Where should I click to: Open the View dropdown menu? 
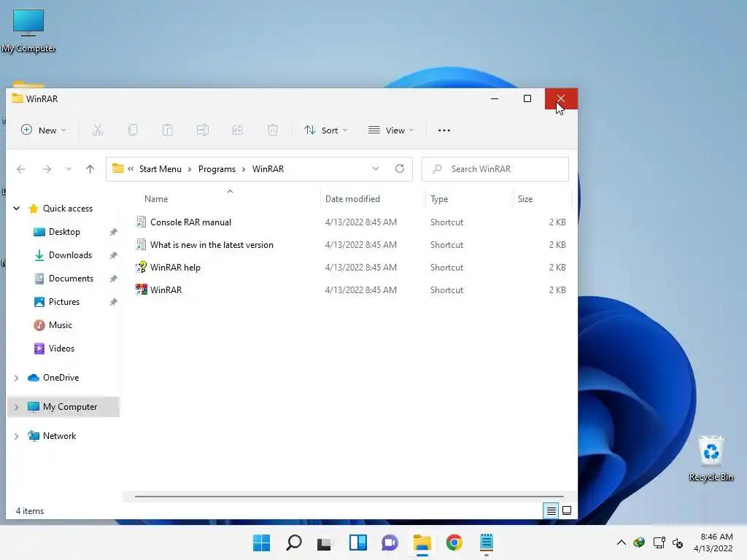tap(391, 130)
